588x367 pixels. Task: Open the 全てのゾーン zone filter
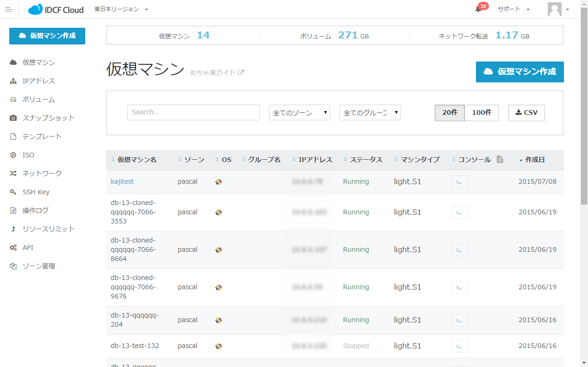coord(299,112)
